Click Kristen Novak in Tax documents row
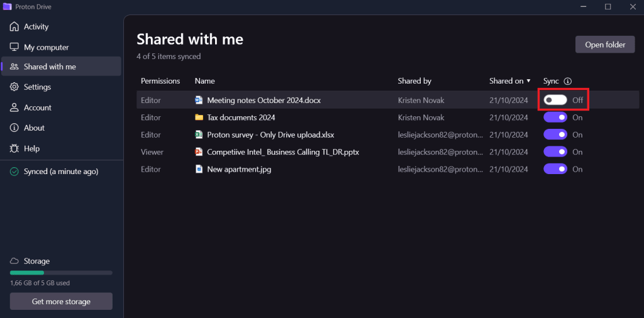Screen dimensions: 644x318 (x=421, y=118)
